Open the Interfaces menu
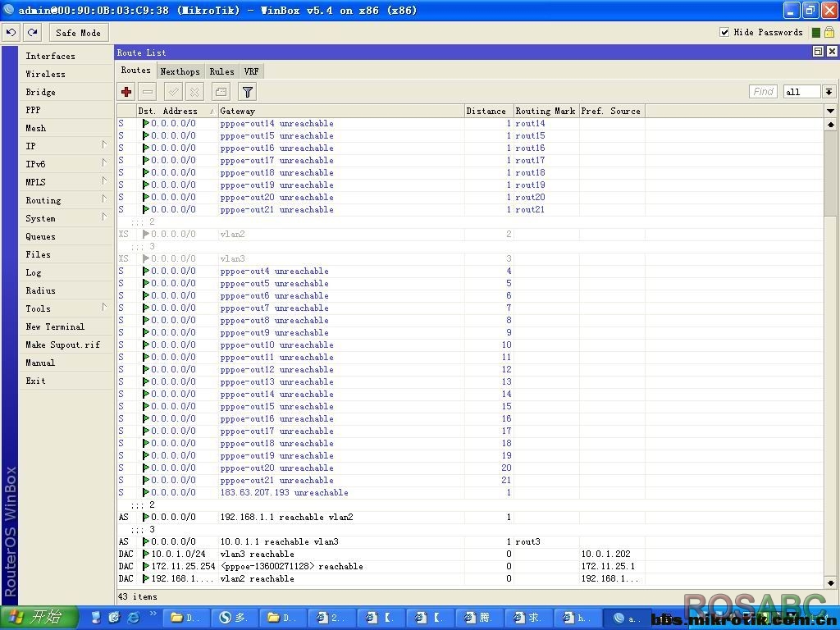The width and height of the screenshot is (840, 630). click(66, 56)
